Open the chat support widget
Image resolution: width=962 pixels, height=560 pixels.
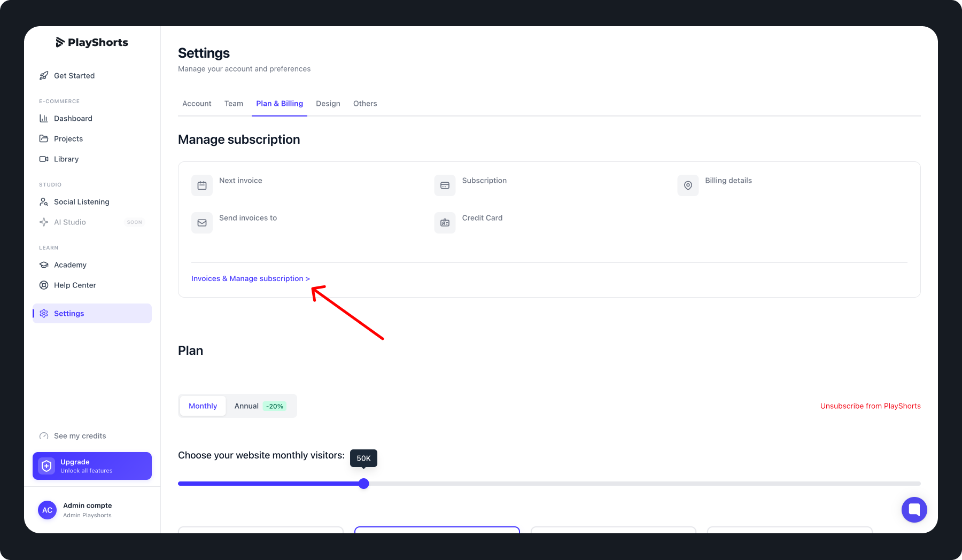pyautogui.click(x=914, y=510)
